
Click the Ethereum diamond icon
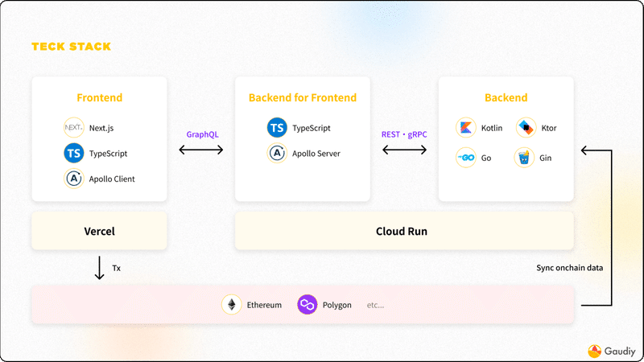click(232, 305)
